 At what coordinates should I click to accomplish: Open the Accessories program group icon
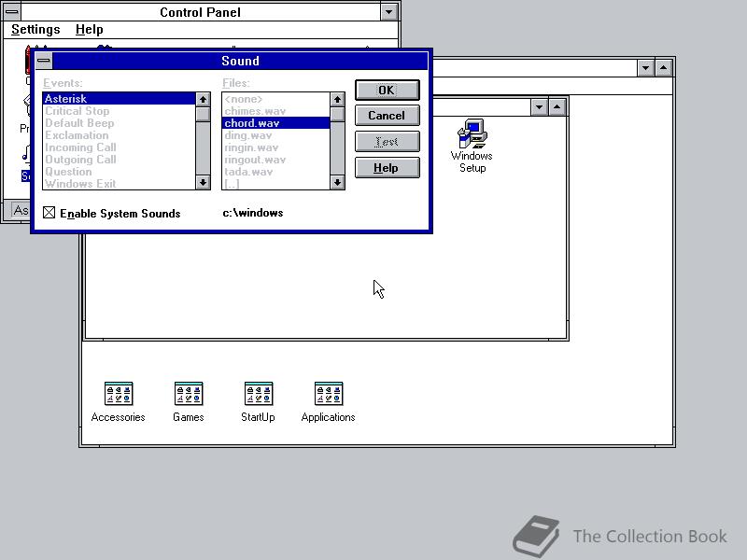point(119,402)
